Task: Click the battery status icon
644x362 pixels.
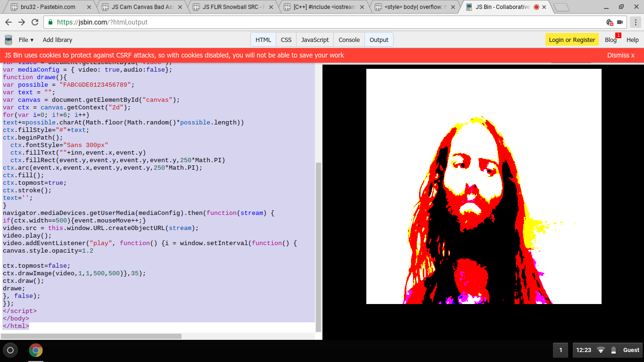Action: pyautogui.click(x=613, y=350)
